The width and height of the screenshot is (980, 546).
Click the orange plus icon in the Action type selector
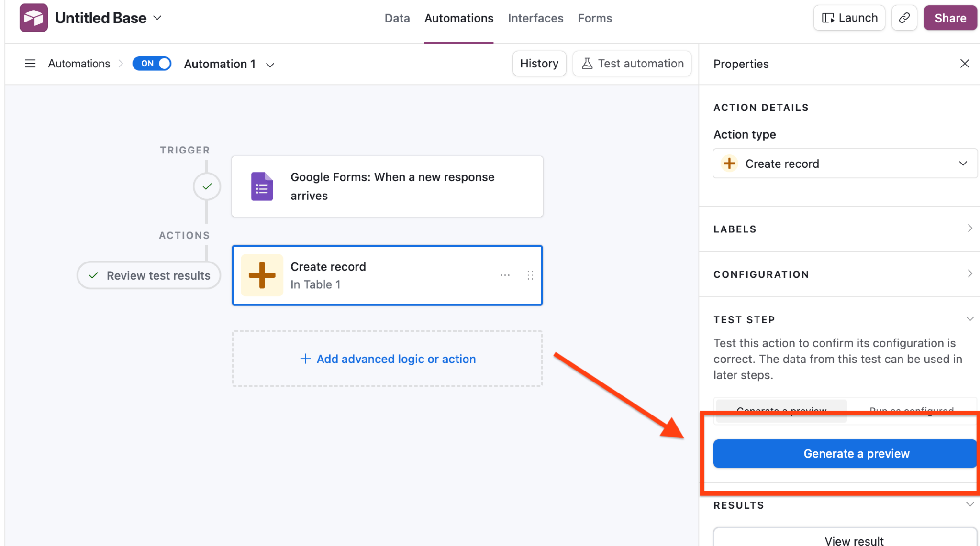pos(729,163)
